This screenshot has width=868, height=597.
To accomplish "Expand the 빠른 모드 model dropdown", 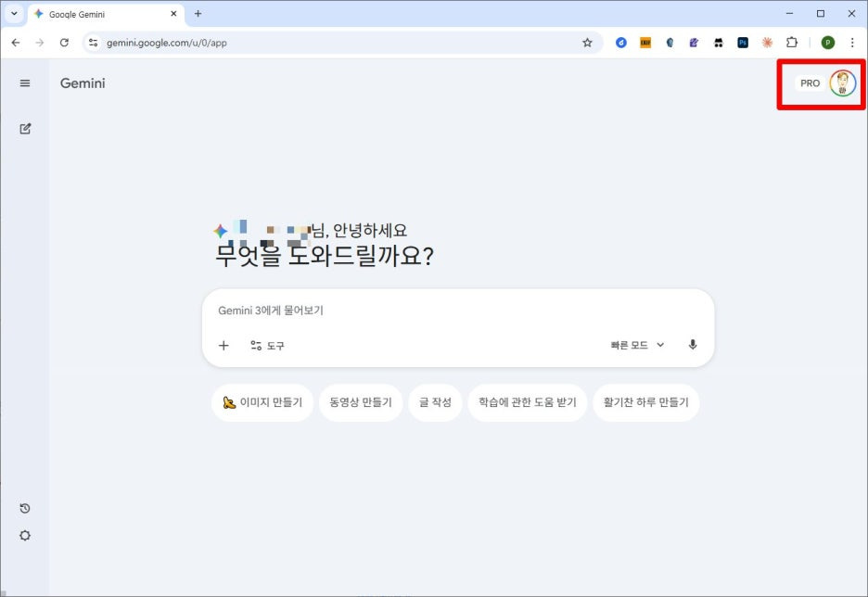I will click(637, 345).
